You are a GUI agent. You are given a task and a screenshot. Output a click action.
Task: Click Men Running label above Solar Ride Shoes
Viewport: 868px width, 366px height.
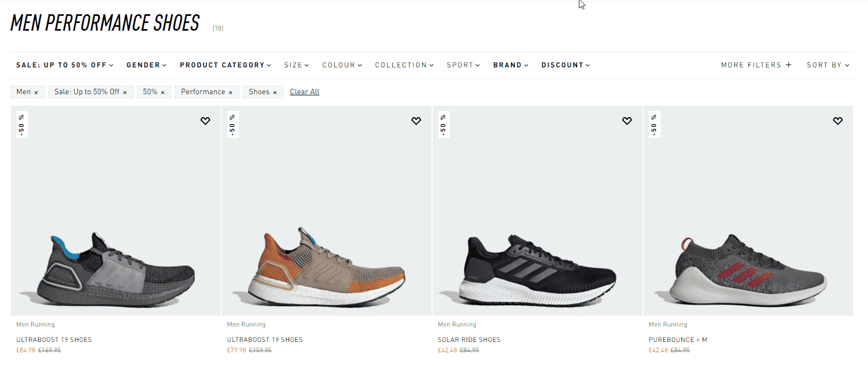tap(457, 324)
